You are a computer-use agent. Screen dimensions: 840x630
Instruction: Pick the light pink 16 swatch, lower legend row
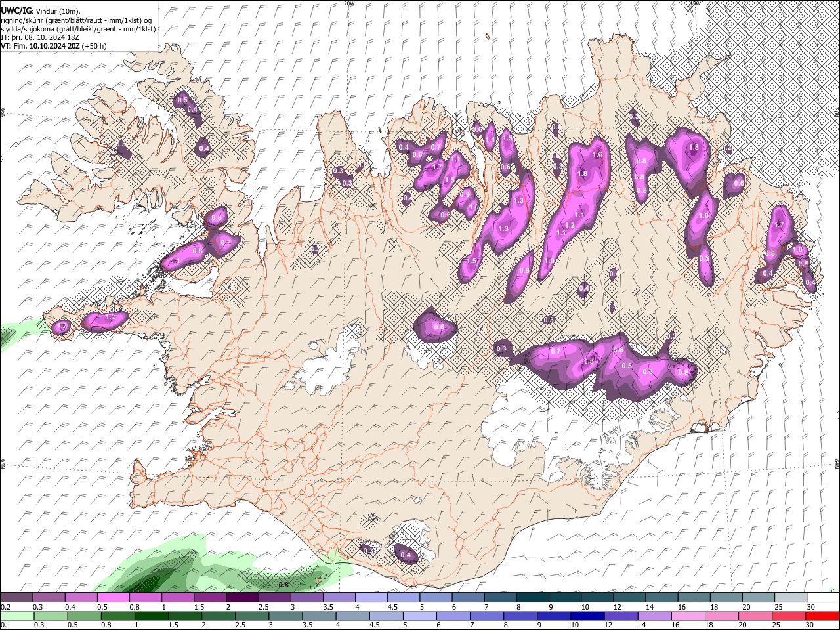tap(688, 616)
